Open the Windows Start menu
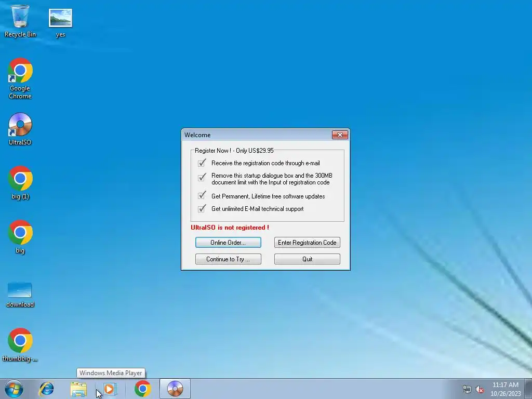 click(14, 389)
